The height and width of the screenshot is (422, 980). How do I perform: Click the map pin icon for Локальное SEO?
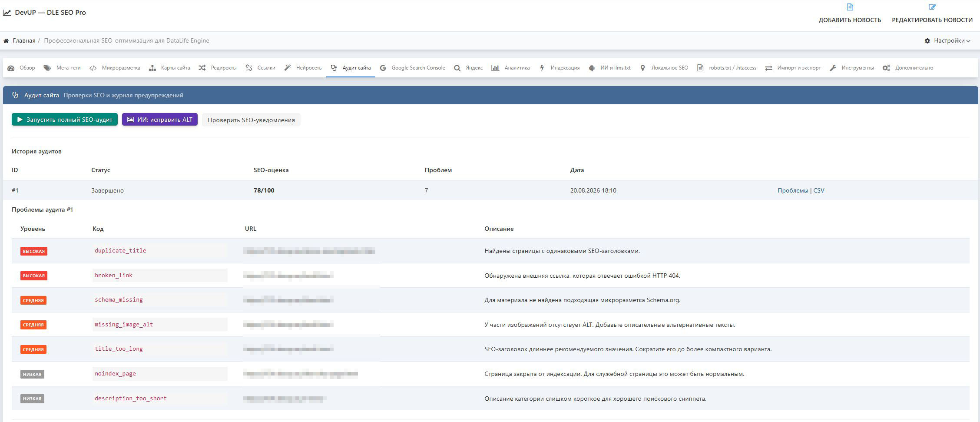(x=642, y=68)
